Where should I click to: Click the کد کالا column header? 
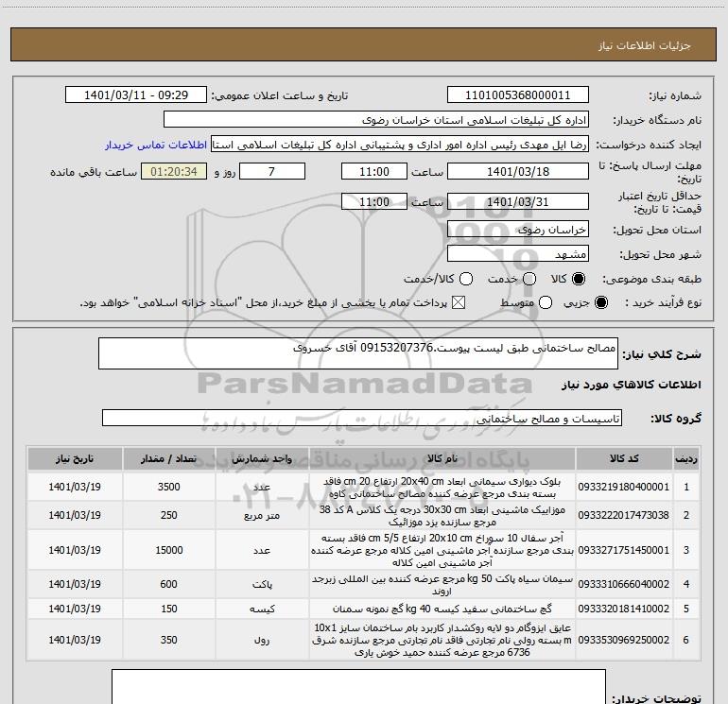[x=624, y=459]
